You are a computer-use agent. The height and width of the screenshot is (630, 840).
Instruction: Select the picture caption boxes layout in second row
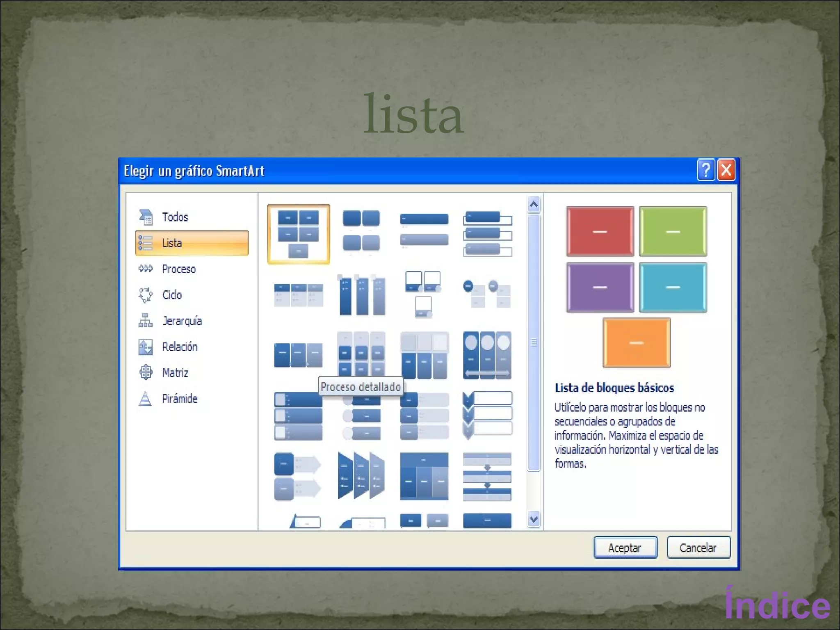[x=424, y=294]
